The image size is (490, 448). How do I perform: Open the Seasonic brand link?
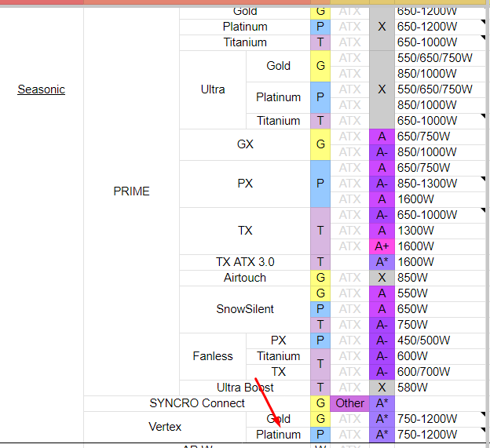[41, 89]
